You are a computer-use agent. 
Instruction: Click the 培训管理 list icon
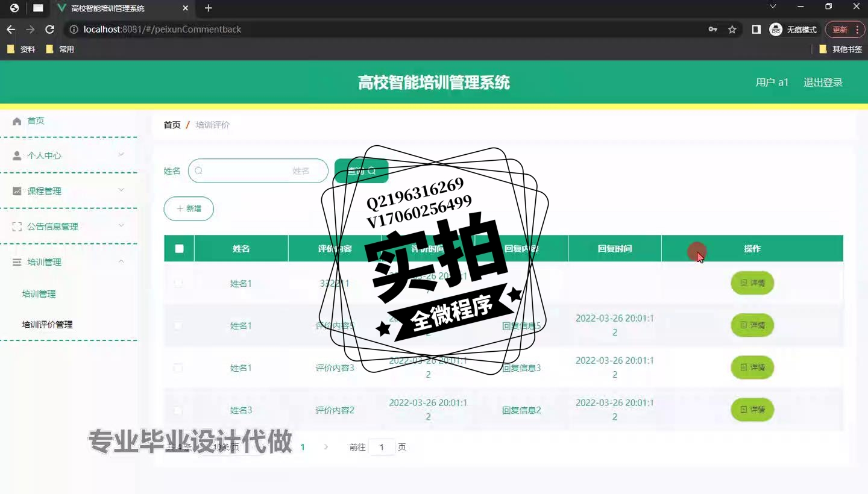click(x=17, y=262)
